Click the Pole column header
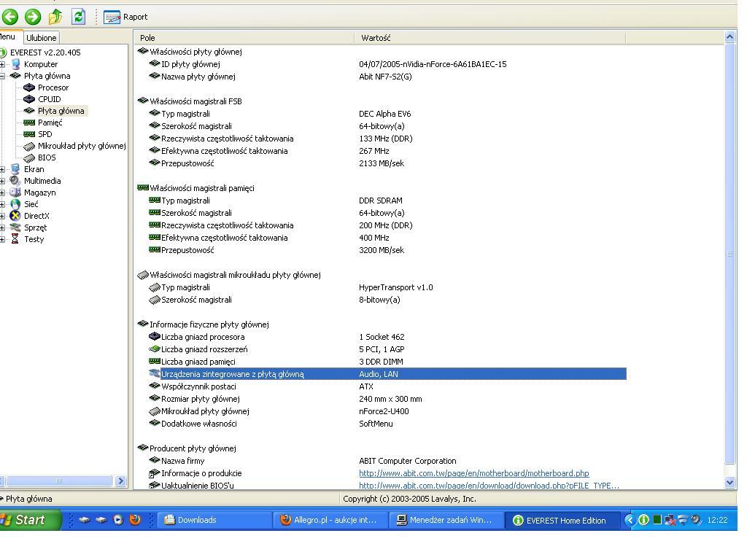 [x=244, y=38]
